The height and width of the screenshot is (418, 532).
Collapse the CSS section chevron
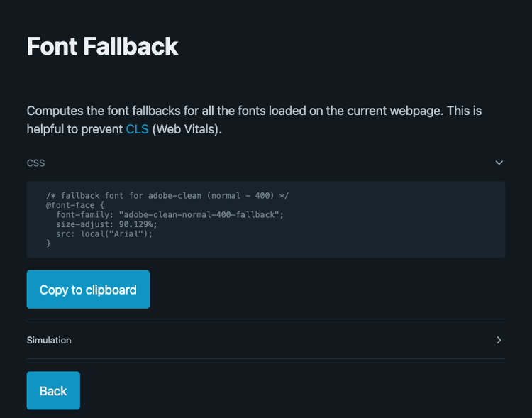point(499,163)
